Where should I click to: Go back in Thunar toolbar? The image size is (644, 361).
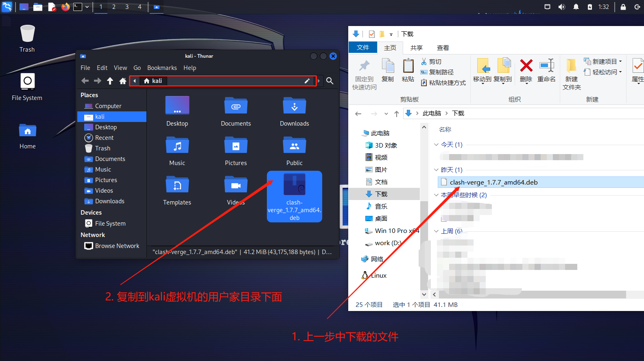(85, 81)
